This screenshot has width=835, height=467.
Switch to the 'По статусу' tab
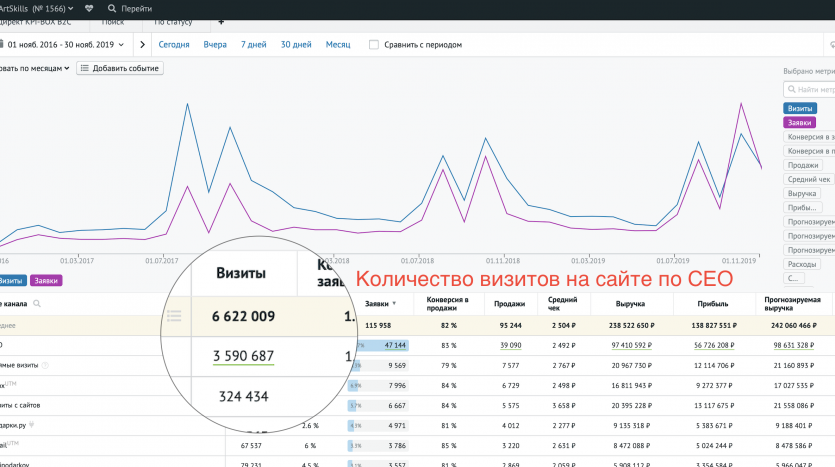pyautogui.click(x=173, y=21)
